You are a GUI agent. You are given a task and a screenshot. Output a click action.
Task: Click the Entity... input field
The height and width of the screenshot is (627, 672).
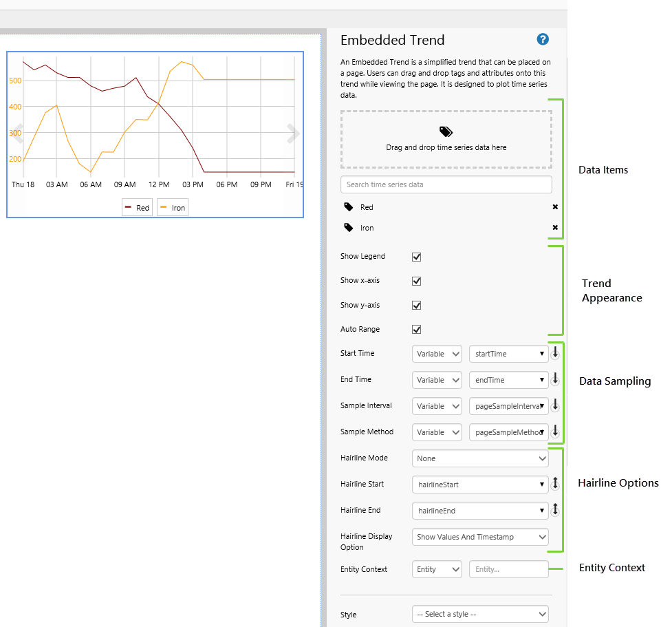point(509,569)
